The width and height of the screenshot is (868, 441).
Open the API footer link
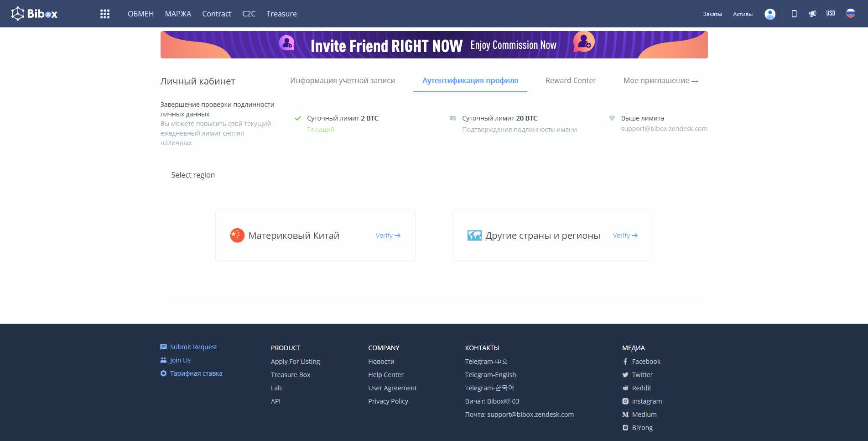pos(275,401)
